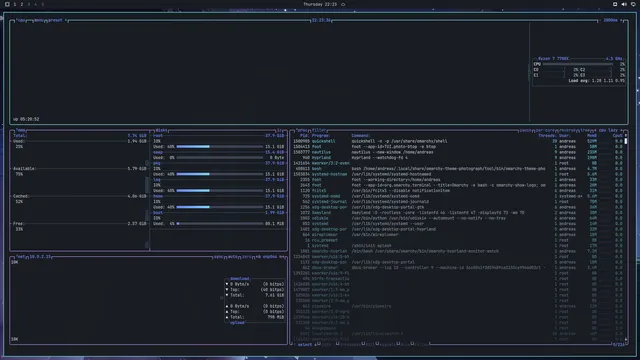Select the udiskie process row
This screenshot has width=640, height=360.
point(457,218)
